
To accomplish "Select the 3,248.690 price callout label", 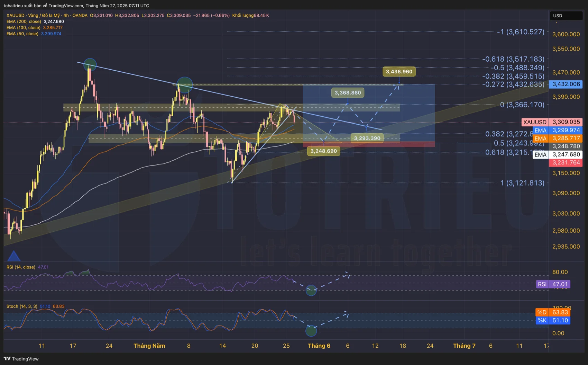I will (x=323, y=151).
